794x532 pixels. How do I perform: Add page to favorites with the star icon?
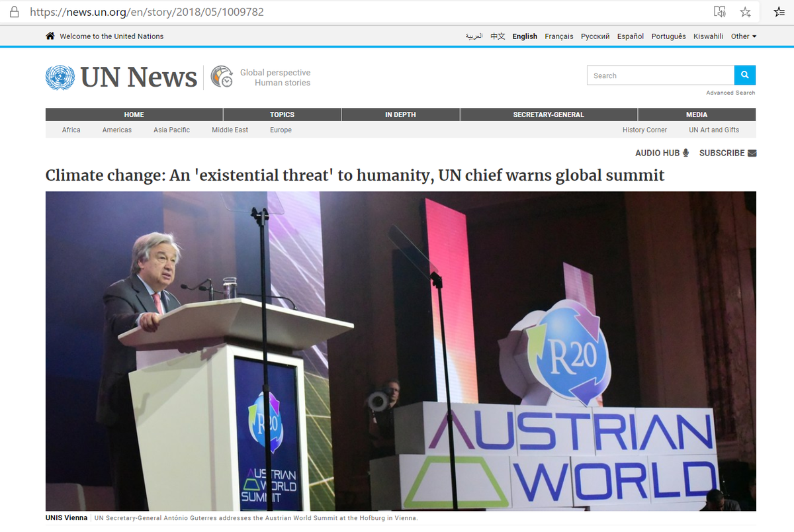tap(746, 12)
